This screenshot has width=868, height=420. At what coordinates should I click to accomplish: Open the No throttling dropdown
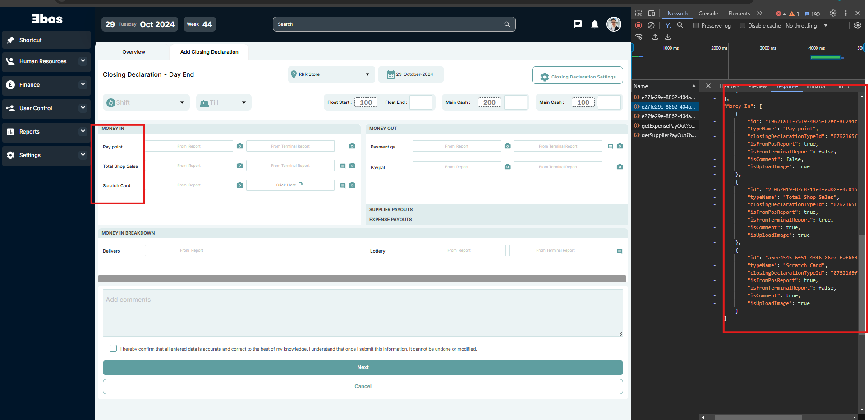pyautogui.click(x=806, y=26)
